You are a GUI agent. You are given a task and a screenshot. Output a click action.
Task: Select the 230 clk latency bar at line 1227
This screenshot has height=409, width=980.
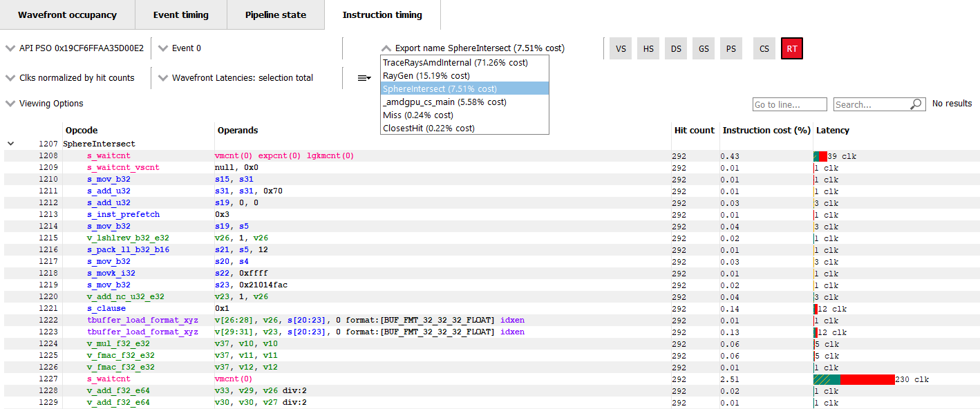pyautogui.click(x=854, y=379)
